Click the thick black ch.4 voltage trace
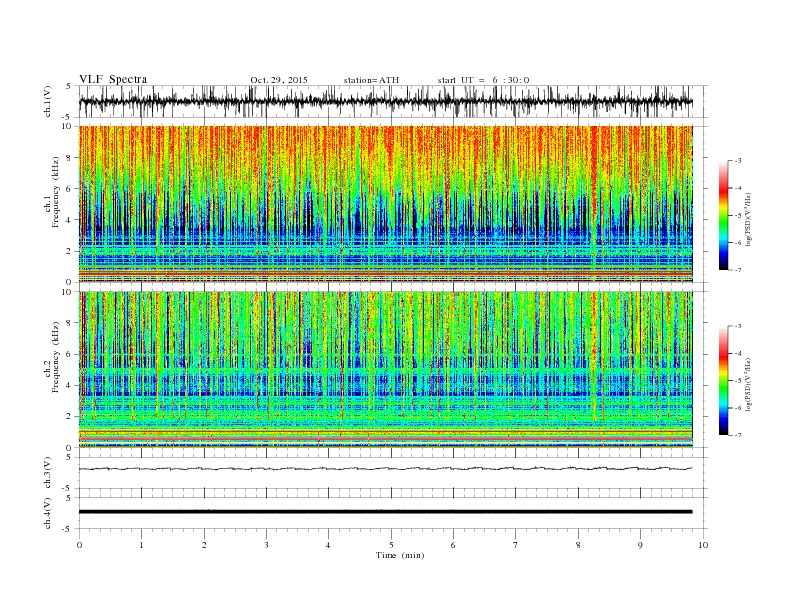This screenshot has height=612, width=792. [x=386, y=512]
